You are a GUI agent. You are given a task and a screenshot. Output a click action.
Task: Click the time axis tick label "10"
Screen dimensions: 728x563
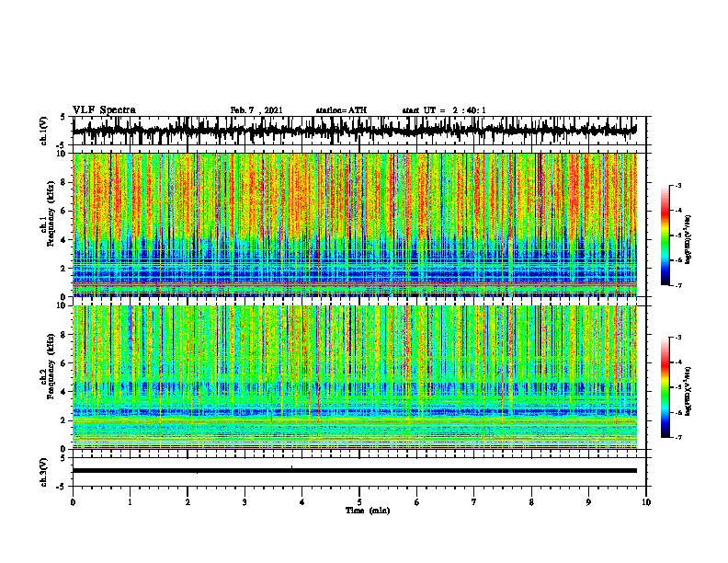[x=646, y=502]
